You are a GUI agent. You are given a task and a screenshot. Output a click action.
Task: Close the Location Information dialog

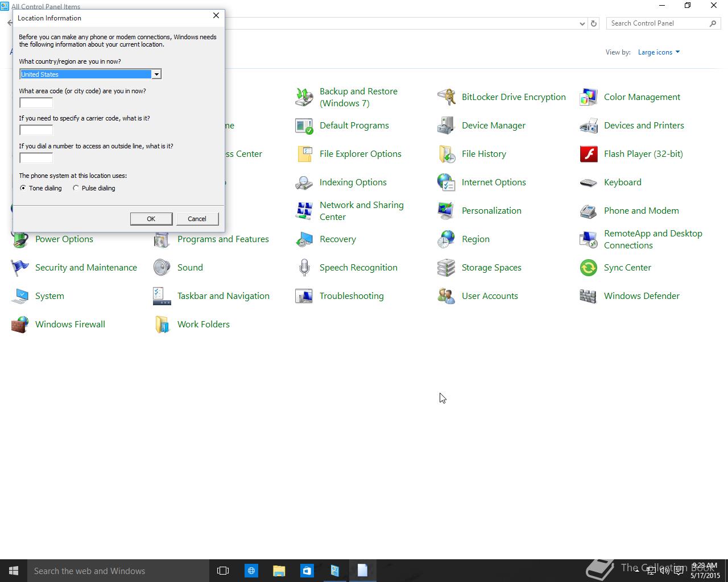click(x=216, y=16)
